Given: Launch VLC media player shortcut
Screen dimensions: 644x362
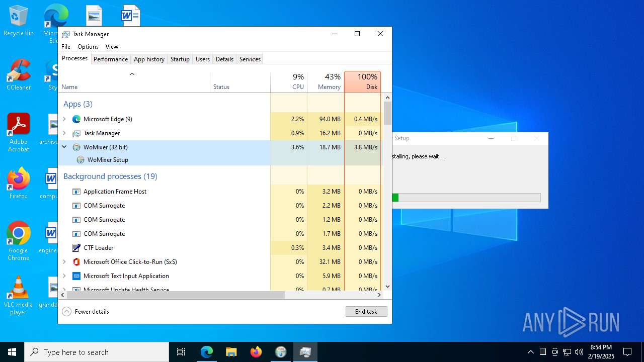Looking at the screenshot, I should 18,296.
